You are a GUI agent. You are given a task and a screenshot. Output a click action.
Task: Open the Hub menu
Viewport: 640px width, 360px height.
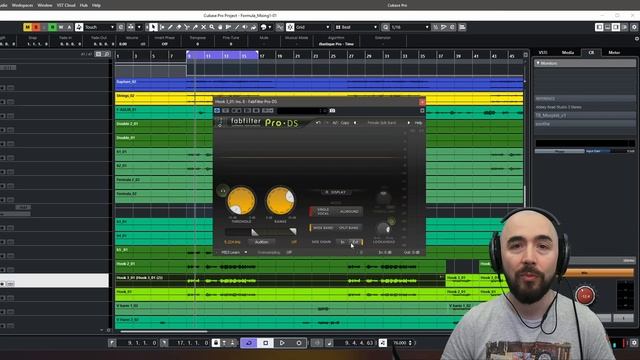84,5
